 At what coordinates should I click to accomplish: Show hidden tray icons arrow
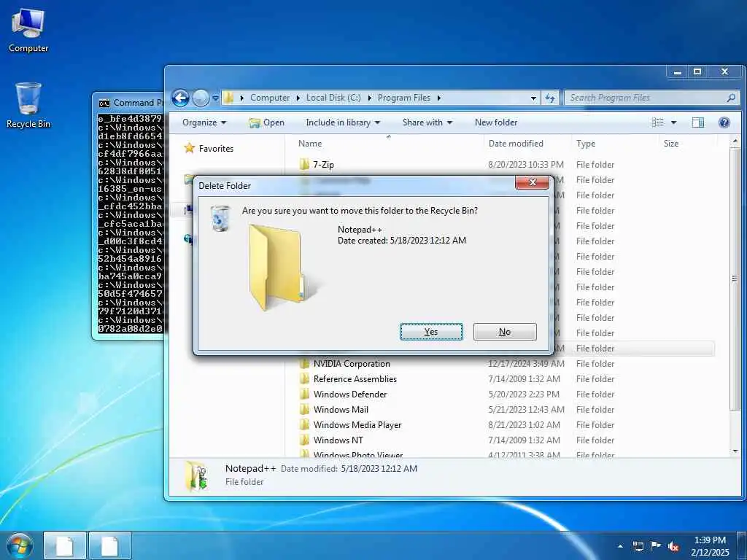click(620, 546)
